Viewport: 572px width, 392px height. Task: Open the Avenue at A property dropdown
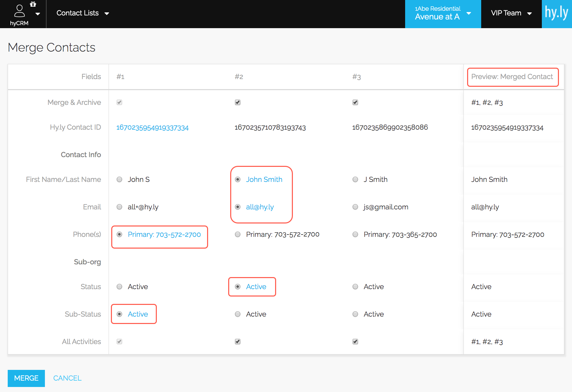[443, 14]
